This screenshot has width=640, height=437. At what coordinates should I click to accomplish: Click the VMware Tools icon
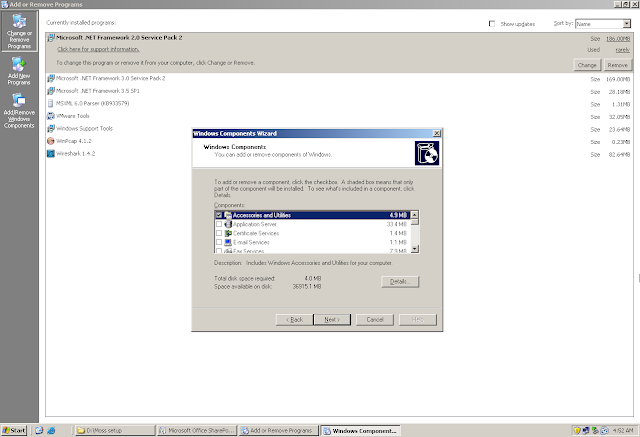pos(51,116)
